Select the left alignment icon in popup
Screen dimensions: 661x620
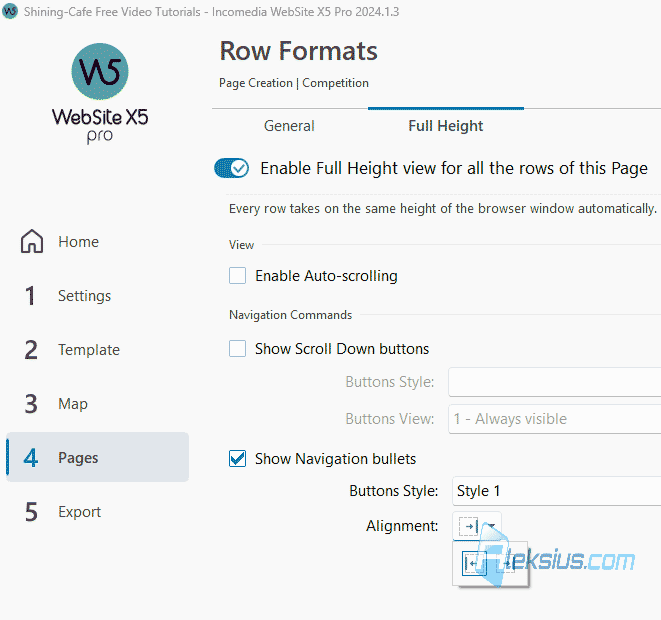point(474,564)
